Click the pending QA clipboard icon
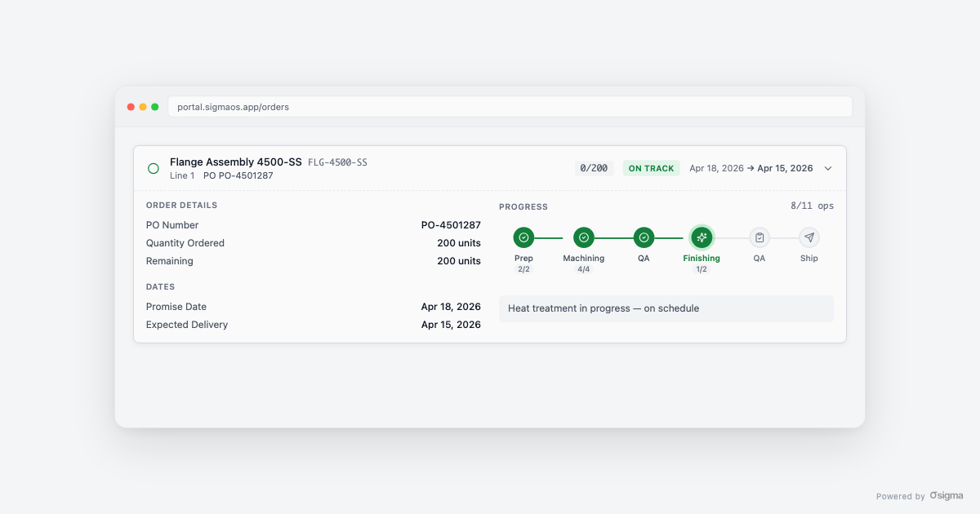This screenshot has width=980, height=514. click(759, 237)
